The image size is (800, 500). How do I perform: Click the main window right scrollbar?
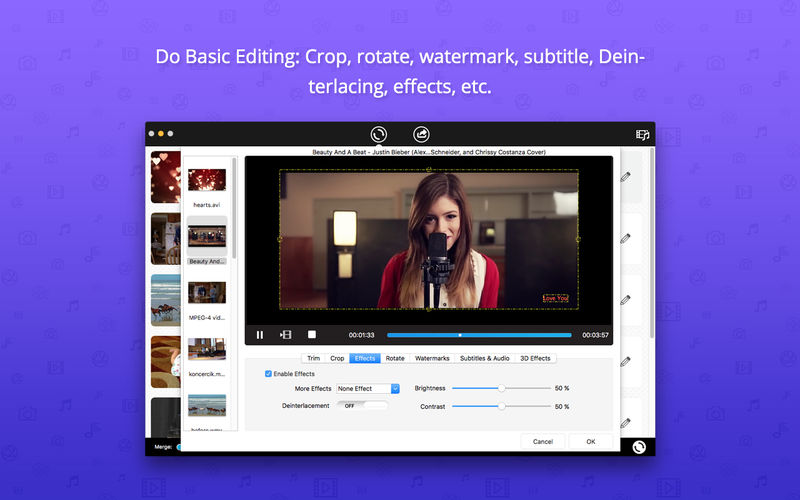point(652,243)
